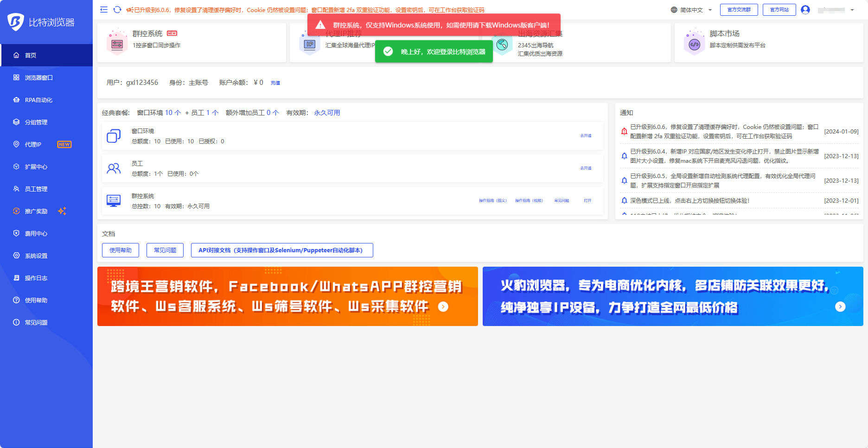Click the 窗口环境 overlapping squares icon
868x448 pixels.
point(114,136)
